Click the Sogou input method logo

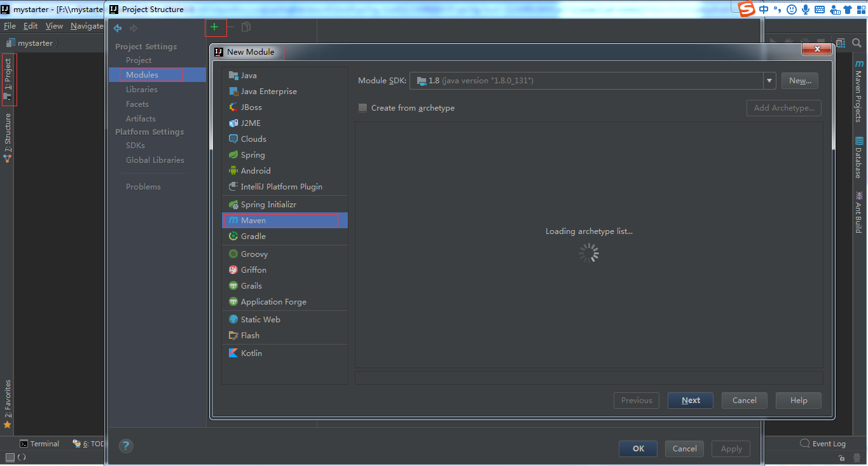[x=747, y=9]
